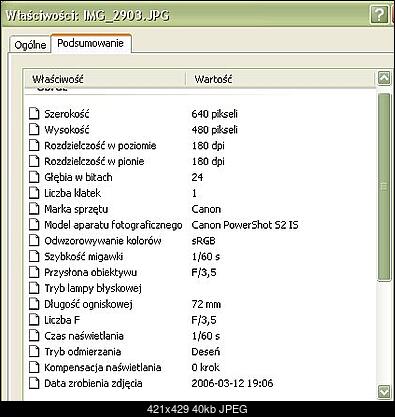Click the value 640 pikseli
This screenshot has width=395, height=417.
click(214, 114)
